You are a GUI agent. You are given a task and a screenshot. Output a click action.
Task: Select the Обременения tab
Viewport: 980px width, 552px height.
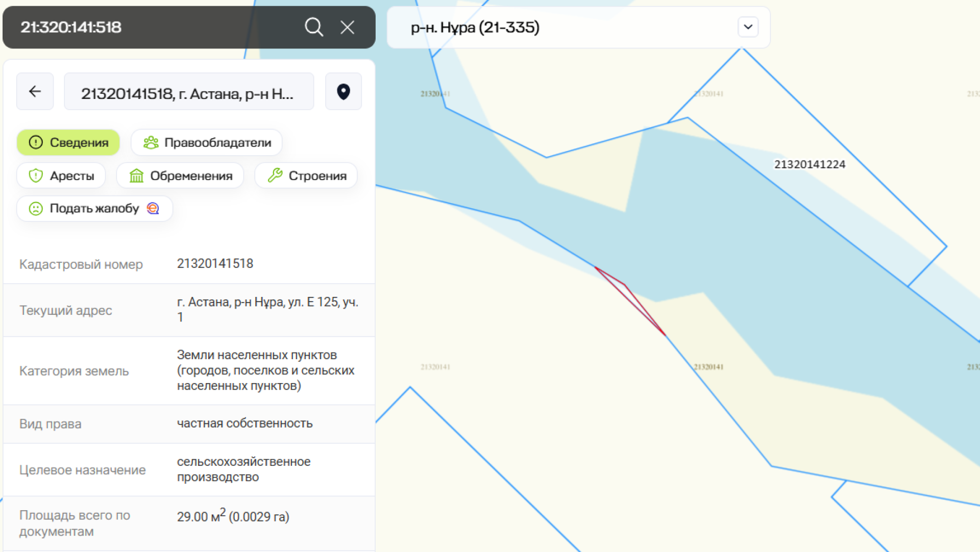180,175
